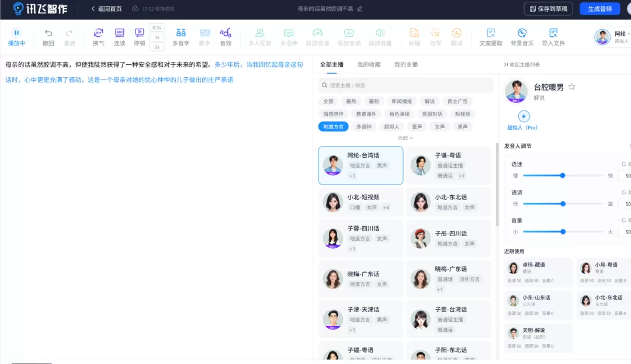This screenshot has width=631, height=364.
Task: Play the 超拟人 (Pro) voice preview
Action: pos(523,116)
